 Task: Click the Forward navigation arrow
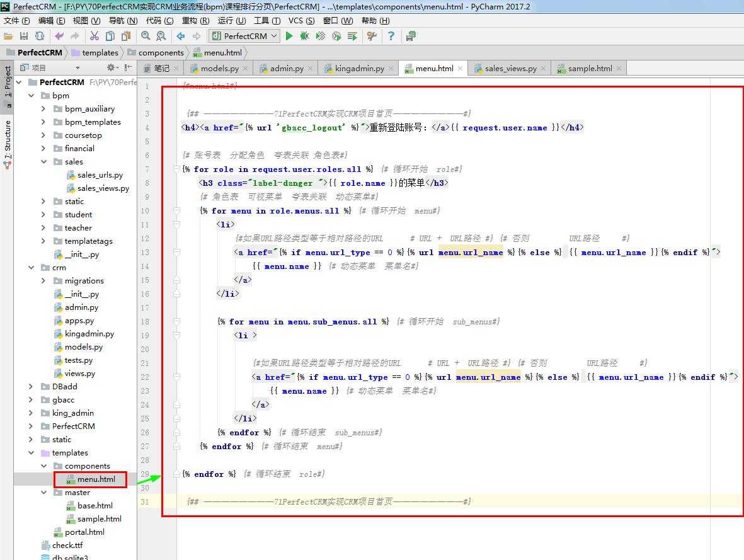[197, 36]
